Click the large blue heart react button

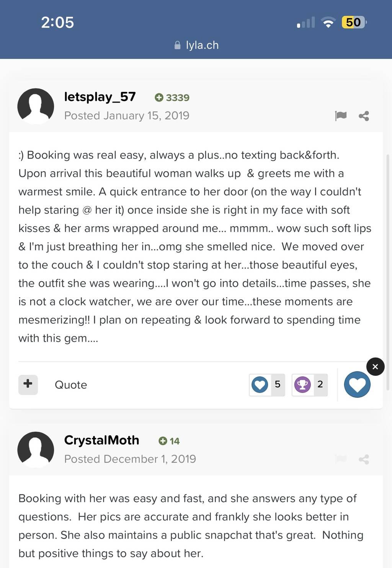pos(357,384)
